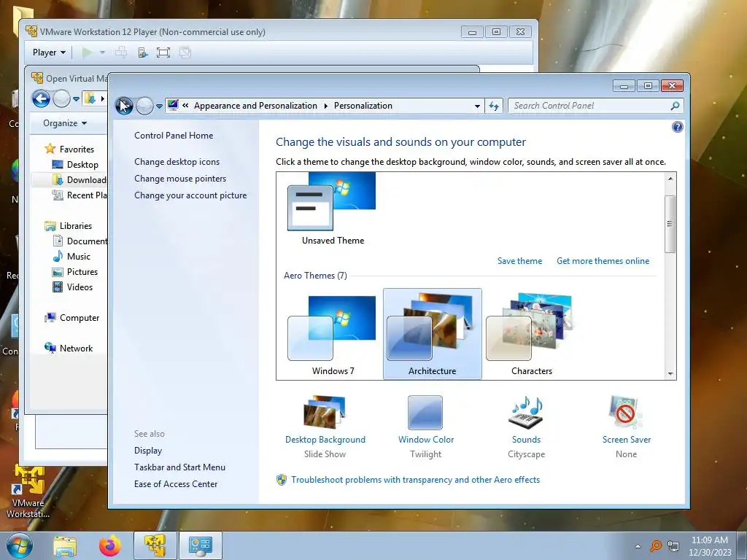Open VMware Workstation desktop shortcut
Image resolution: width=747 pixels, height=560 pixels.
[28, 491]
